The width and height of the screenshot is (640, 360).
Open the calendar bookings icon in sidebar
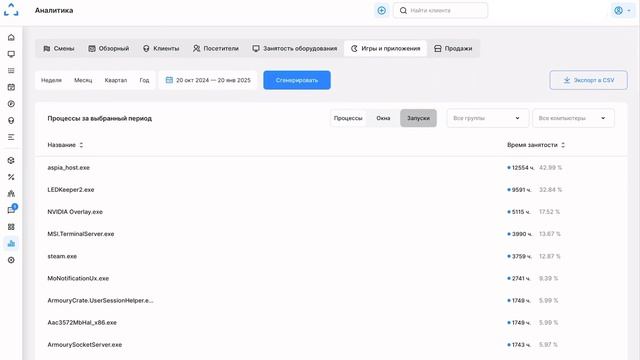[x=11, y=87]
